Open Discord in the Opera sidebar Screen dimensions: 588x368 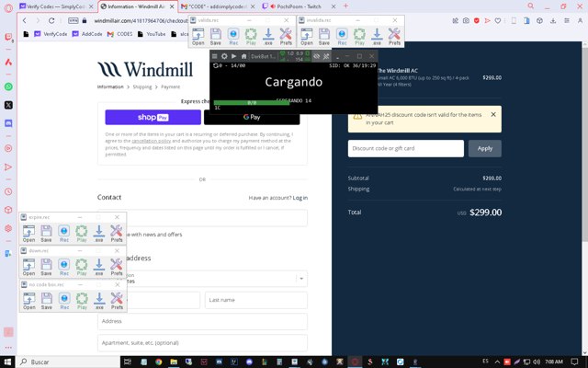pyautogui.click(x=8, y=123)
